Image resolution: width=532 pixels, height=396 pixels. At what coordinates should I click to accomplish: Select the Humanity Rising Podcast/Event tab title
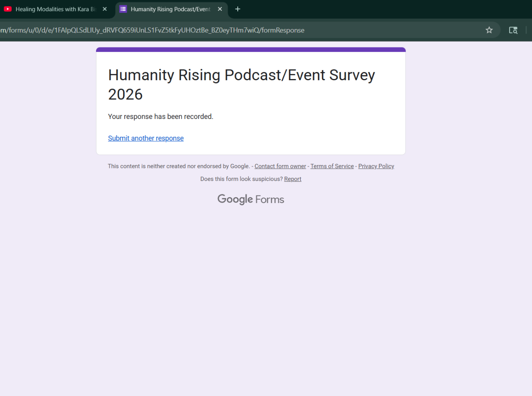click(x=170, y=9)
